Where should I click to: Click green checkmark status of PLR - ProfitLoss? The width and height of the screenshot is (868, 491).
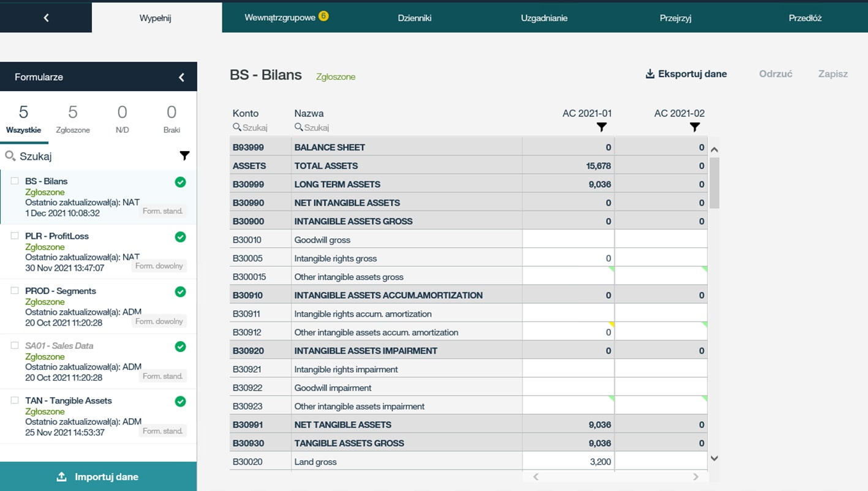tap(180, 237)
